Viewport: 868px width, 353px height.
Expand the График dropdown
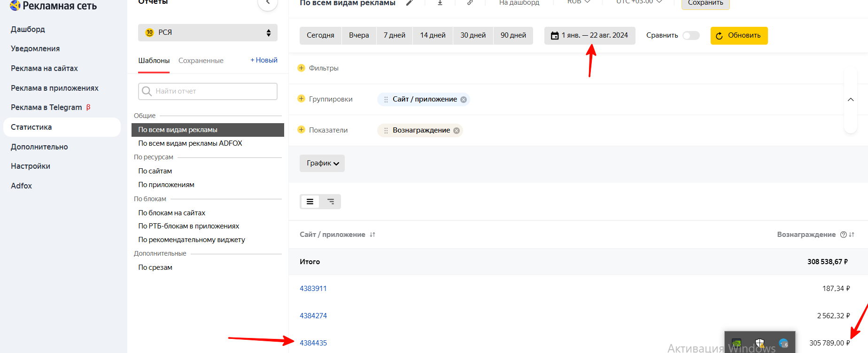point(322,163)
